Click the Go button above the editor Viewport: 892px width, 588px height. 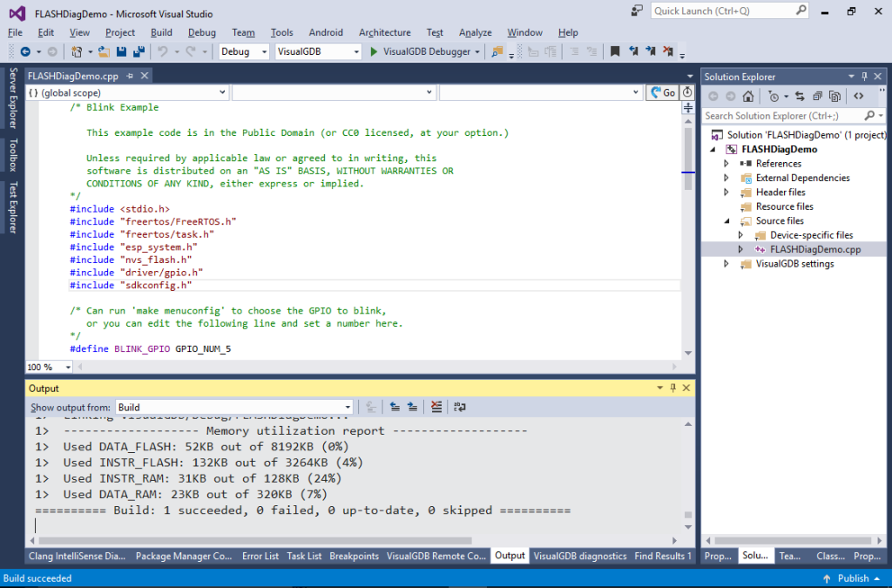pyautogui.click(x=664, y=91)
